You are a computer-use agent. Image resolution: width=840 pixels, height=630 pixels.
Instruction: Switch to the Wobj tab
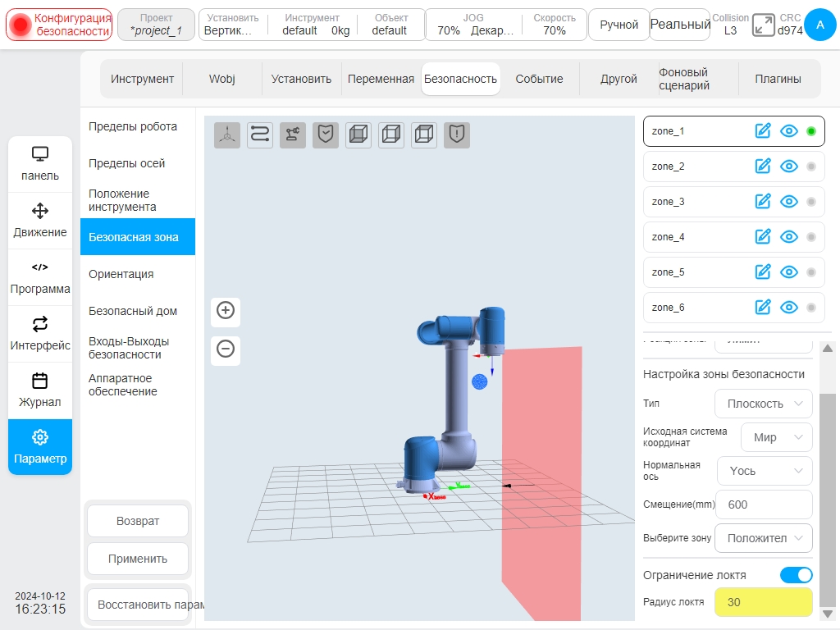click(221, 80)
